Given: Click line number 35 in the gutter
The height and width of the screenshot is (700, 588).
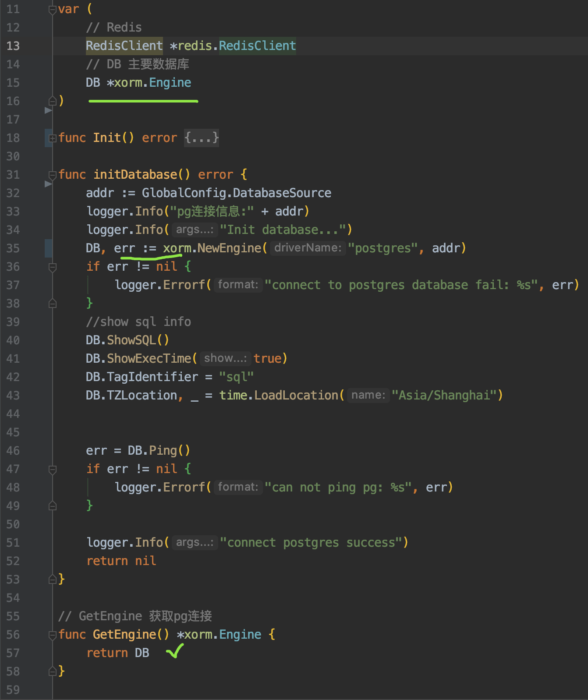Looking at the screenshot, I should point(13,248).
